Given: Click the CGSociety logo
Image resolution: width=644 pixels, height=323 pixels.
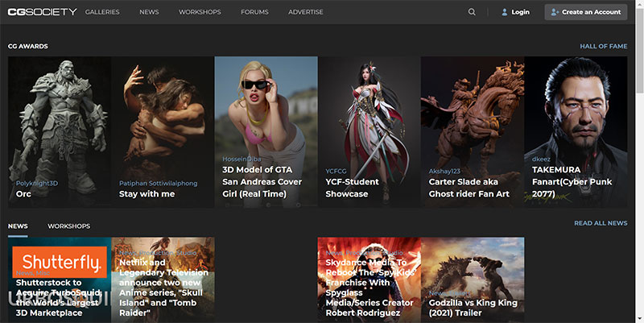Looking at the screenshot, I should [x=42, y=12].
